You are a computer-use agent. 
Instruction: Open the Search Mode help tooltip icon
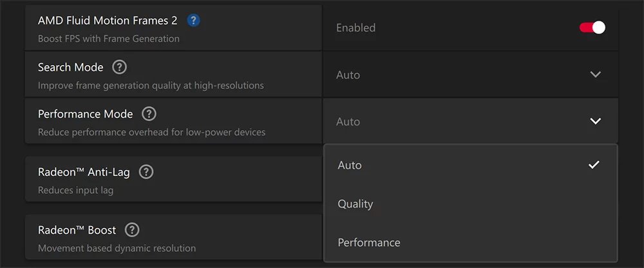point(120,67)
